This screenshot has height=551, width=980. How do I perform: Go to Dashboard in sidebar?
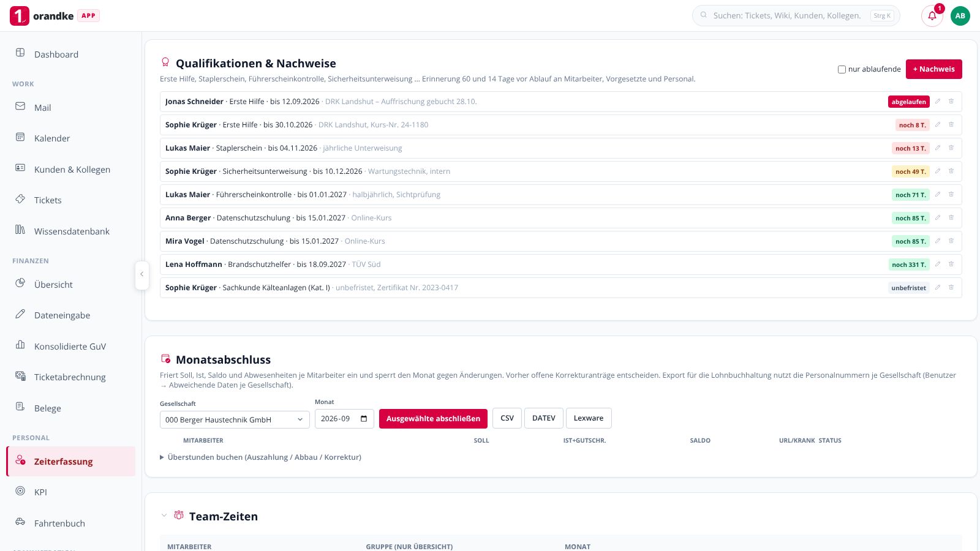70,54
